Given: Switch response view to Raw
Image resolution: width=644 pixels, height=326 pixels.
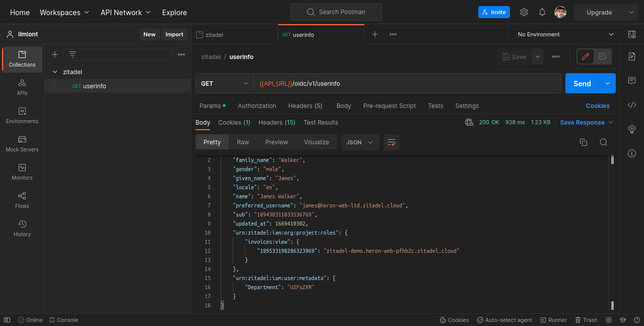Looking at the screenshot, I should (x=243, y=142).
